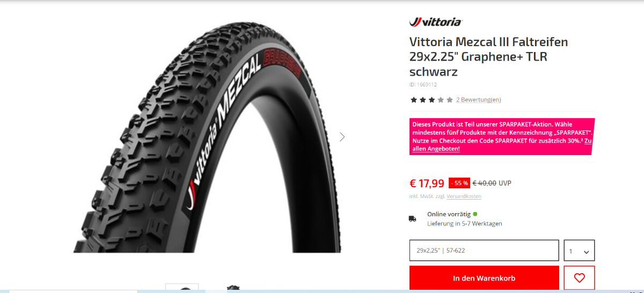Select the 29x2,25" | 57-622 size box
The image size is (644, 293).
point(484,251)
